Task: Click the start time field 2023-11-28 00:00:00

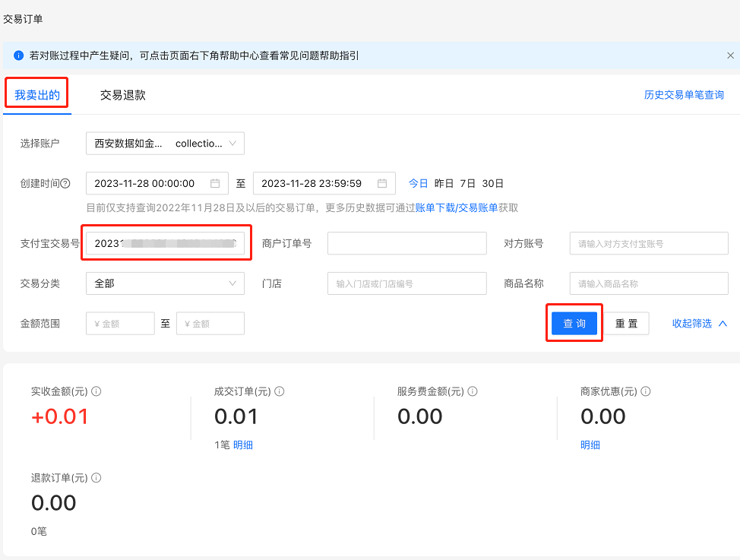Action: pos(157,183)
